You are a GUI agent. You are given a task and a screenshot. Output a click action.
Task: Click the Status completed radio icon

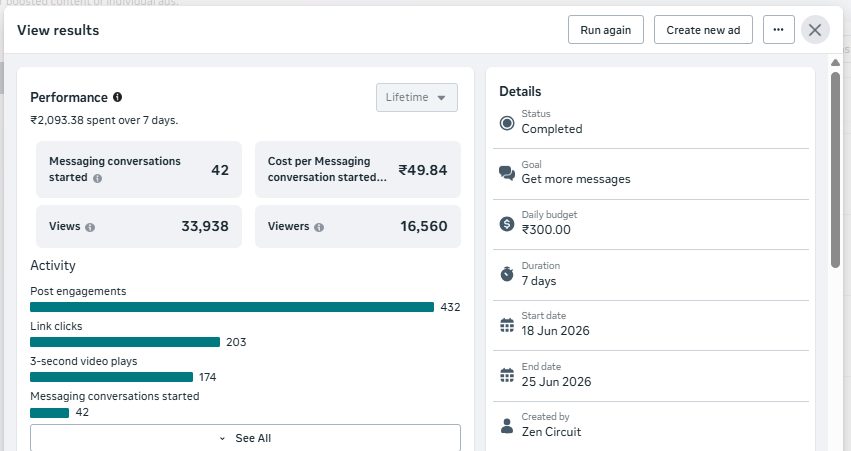point(507,123)
